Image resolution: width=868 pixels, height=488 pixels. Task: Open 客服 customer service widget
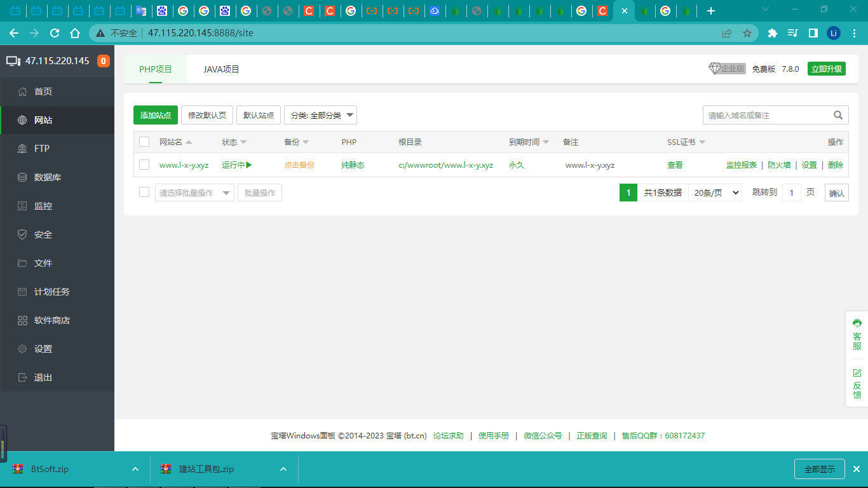point(857,335)
